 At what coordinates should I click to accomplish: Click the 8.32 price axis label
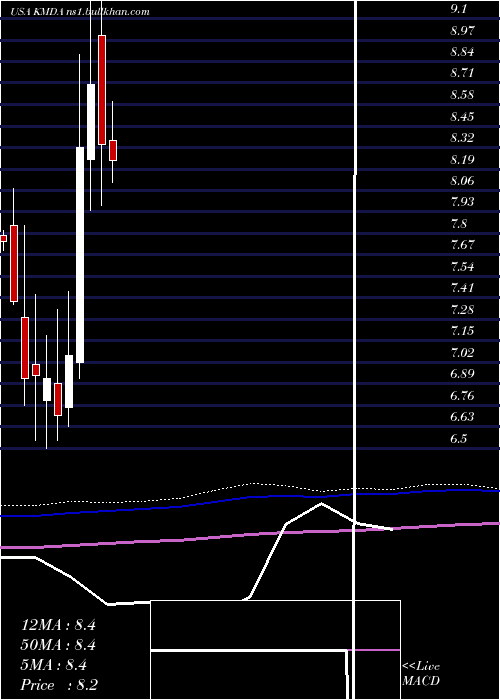click(x=462, y=138)
